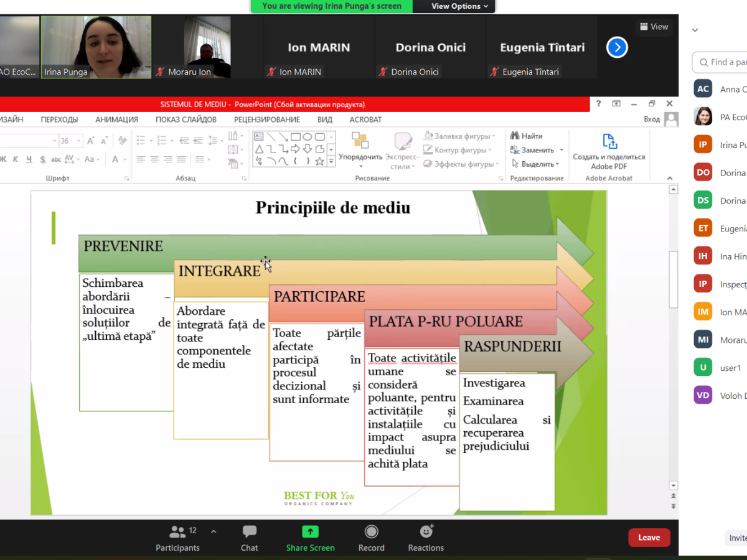Open the ВИД ribbon tab

(324, 119)
